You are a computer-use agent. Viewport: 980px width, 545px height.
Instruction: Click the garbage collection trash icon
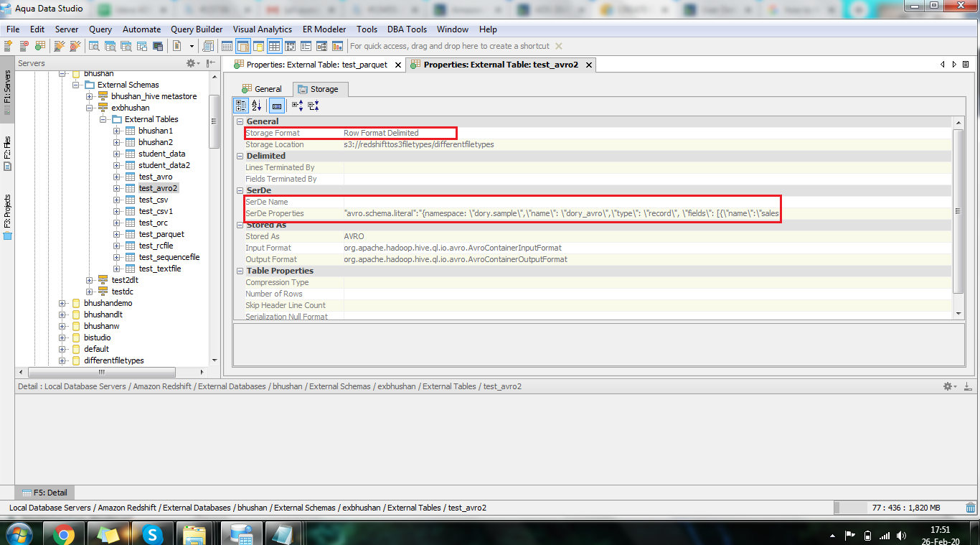click(x=971, y=507)
